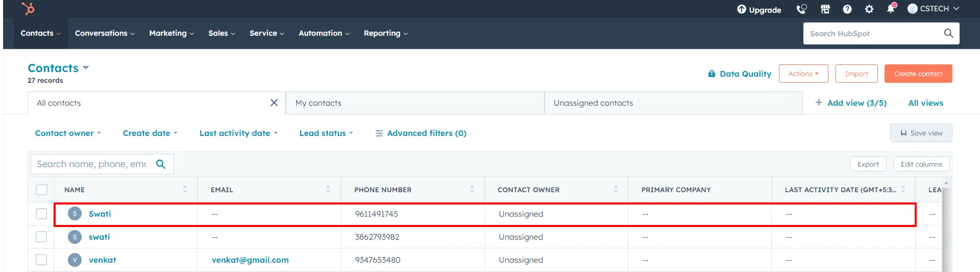Sort by the Phone Number column arrows

(472, 189)
